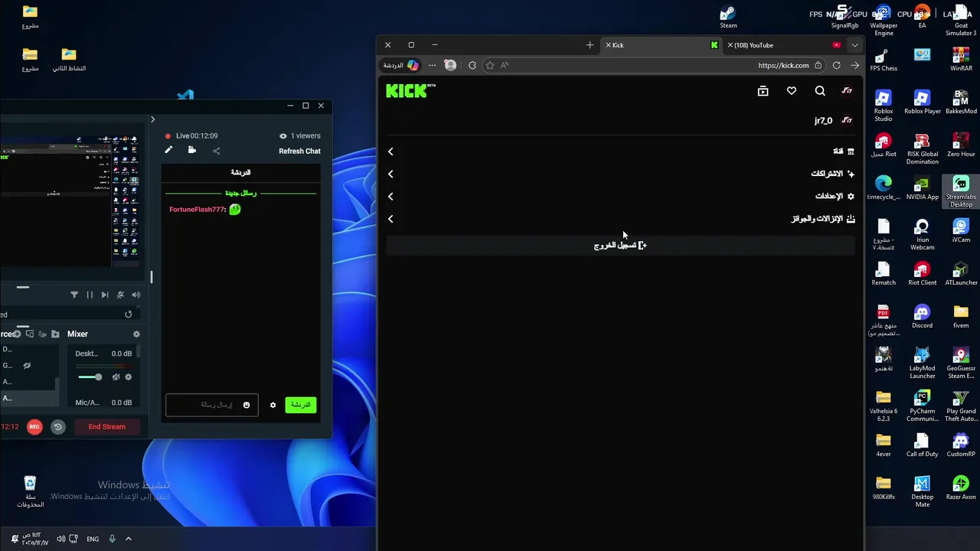Click the circular refresh arrow under preview
This screenshot has height=551, width=980.
tap(128, 315)
